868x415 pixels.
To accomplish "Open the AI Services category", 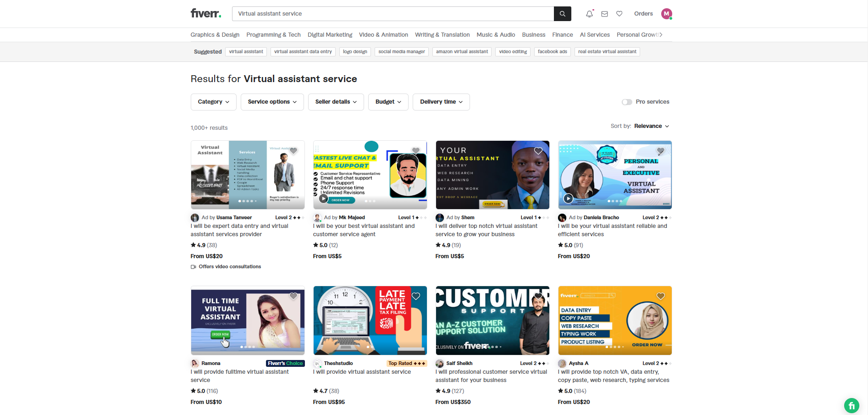I will click(595, 35).
